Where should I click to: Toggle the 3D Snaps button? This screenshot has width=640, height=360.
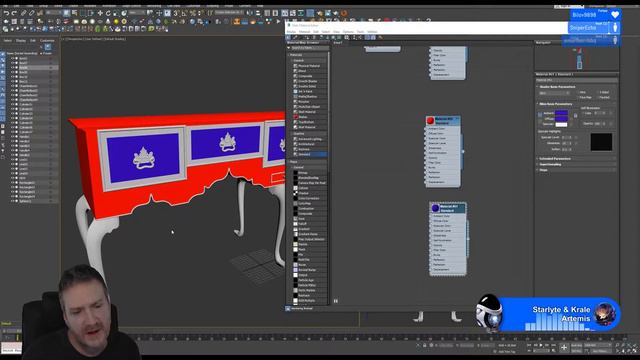click(176, 13)
